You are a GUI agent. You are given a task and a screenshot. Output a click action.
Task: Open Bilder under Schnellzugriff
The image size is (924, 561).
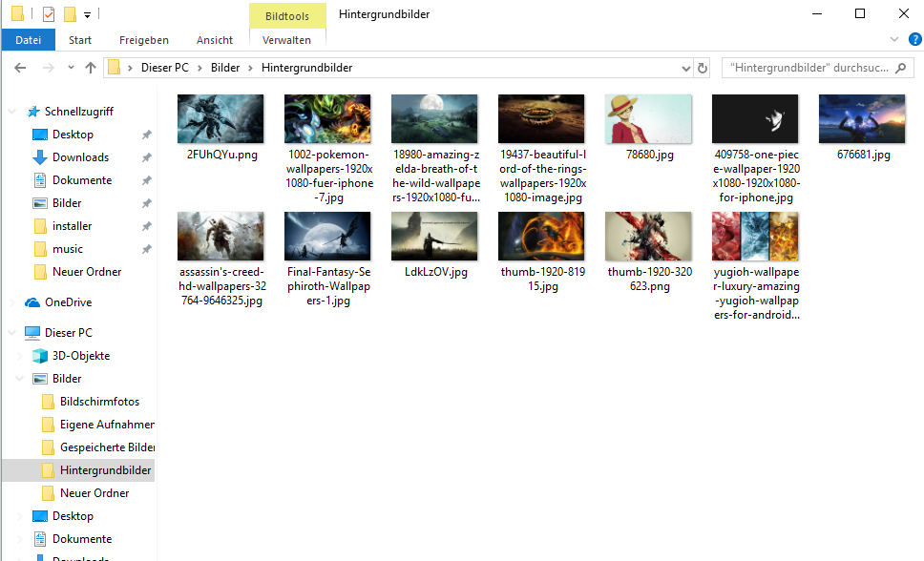point(67,203)
